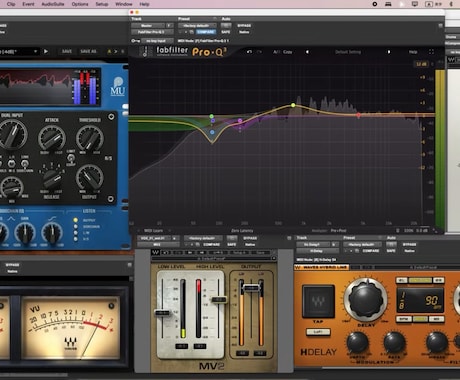Click Help in Pro-Q 3 header
This screenshot has height=380, width=460.
(413, 52)
